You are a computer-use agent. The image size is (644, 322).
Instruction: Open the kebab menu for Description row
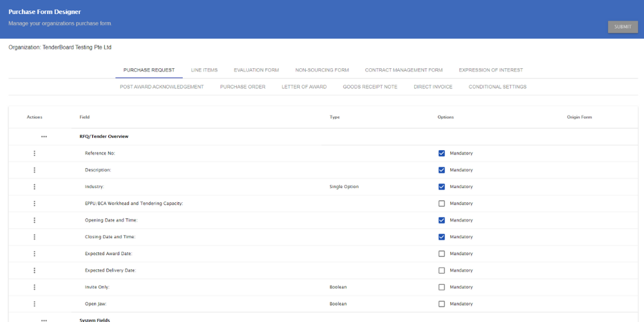tap(35, 170)
